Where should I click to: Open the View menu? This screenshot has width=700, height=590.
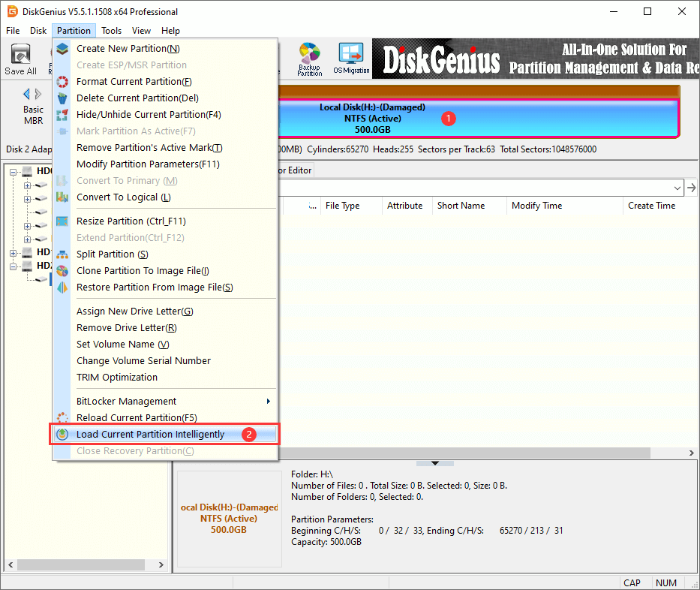141,30
